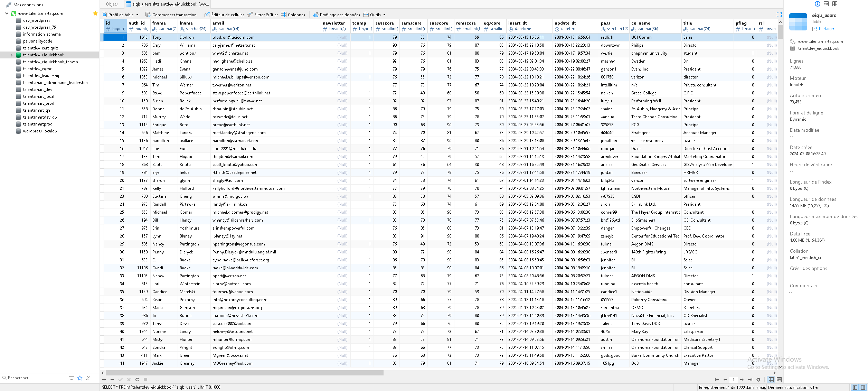This screenshot has height=391, width=868.
Task: Click the insert_dt column header
Action: coord(529,26)
